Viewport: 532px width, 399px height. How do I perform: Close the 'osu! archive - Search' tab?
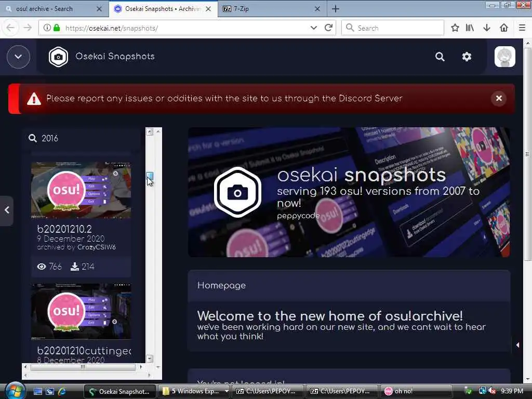coord(99,9)
